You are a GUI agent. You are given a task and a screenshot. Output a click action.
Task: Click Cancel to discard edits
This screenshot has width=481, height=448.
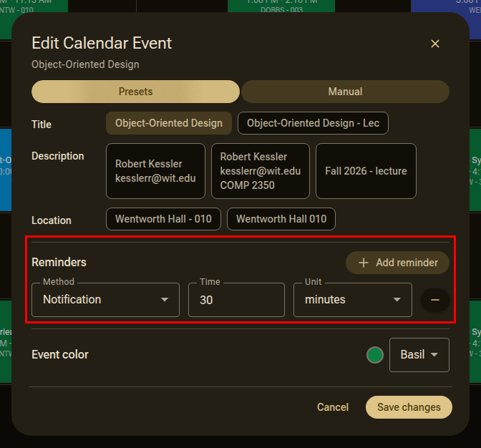point(333,407)
